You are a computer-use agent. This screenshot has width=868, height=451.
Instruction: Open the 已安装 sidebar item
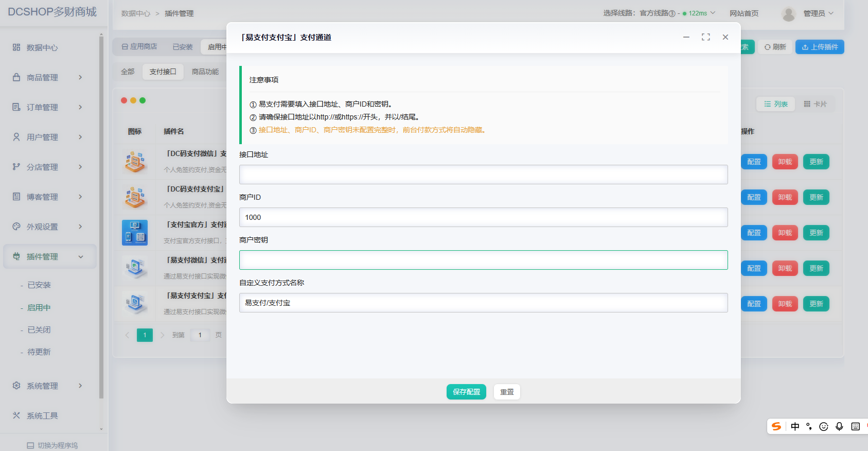[39, 285]
